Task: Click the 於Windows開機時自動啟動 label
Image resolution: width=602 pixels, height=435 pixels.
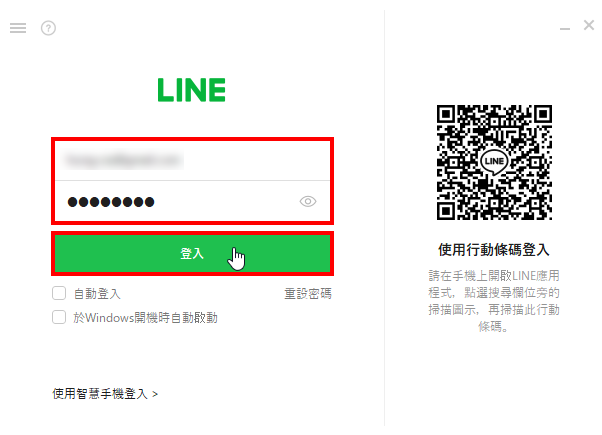Action: [x=146, y=318]
